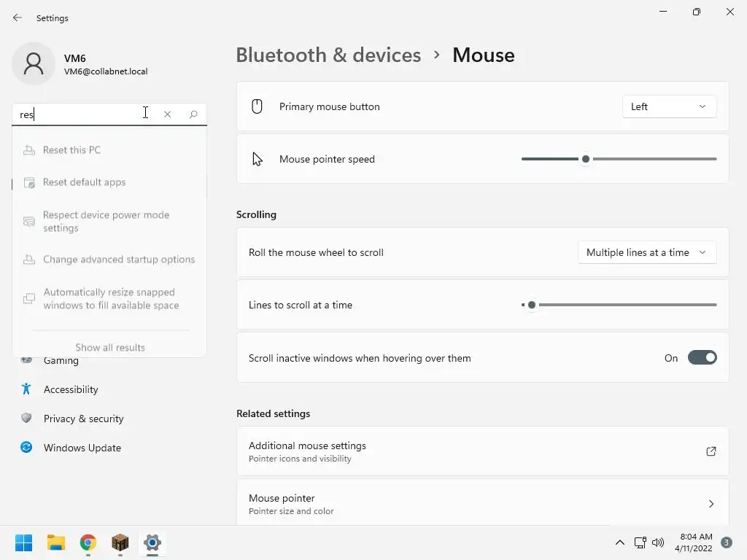The height and width of the screenshot is (560, 747).
Task: Launch Google Chrome from the taskbar
Action: [x=88, y=542]
